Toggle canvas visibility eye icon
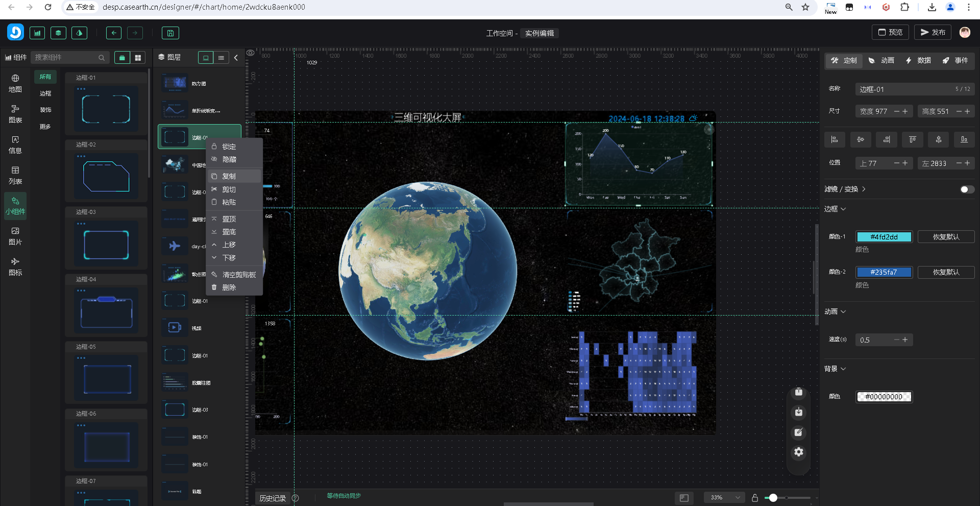This screenshot has height=506, width=980. [x=251, y=53]
